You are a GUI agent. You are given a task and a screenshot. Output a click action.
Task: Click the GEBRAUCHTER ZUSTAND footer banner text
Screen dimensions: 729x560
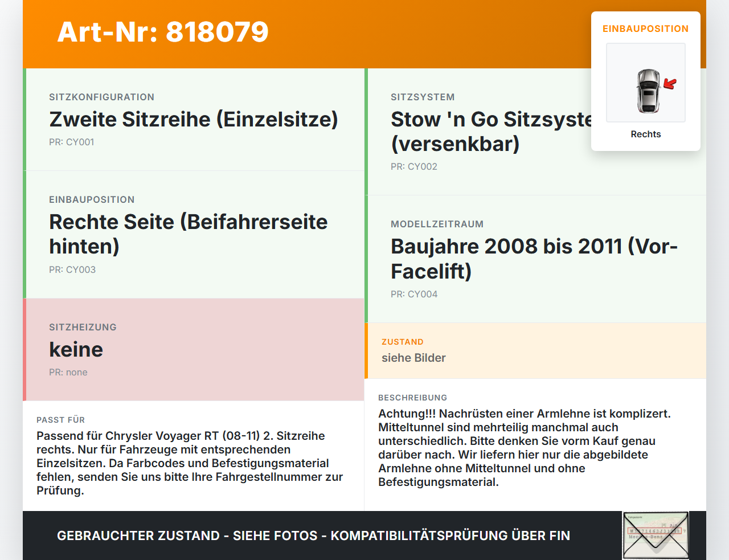click(x=313, y=536)
